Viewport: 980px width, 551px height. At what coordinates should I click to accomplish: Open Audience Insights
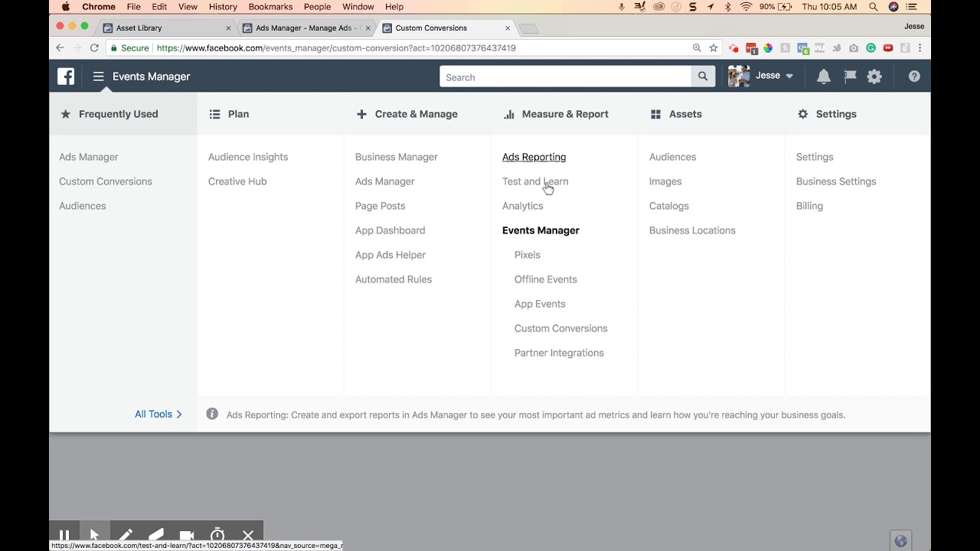(x=248, y=157)
